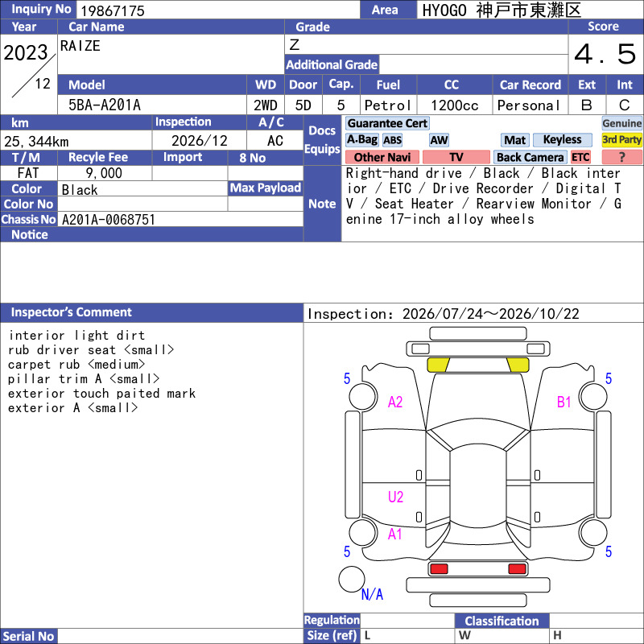Click the N/A spare tire label

coord(372,594)
